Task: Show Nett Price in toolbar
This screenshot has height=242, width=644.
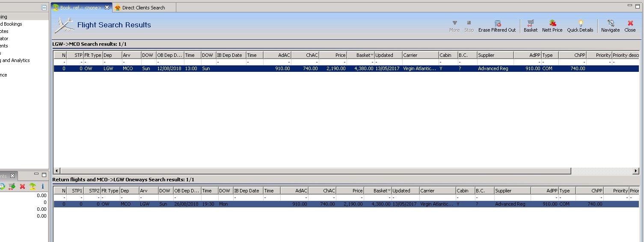Action: 552,26
